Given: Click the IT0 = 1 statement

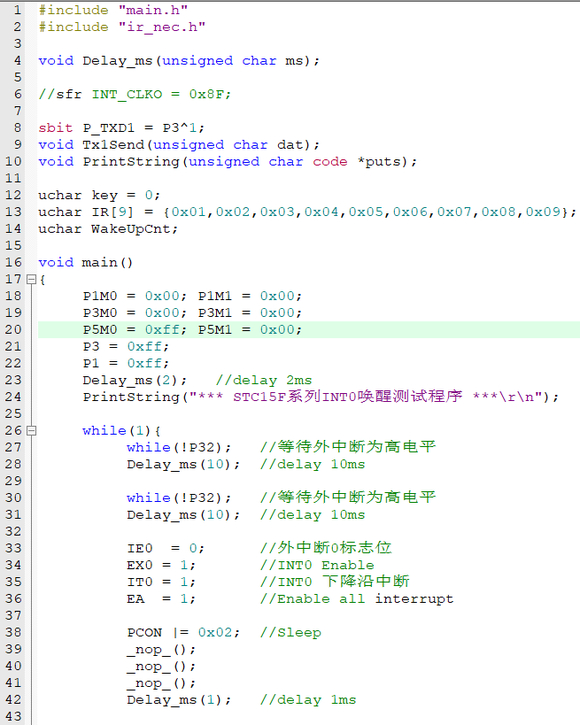Looking at the screenshot, I should [161, 582].
